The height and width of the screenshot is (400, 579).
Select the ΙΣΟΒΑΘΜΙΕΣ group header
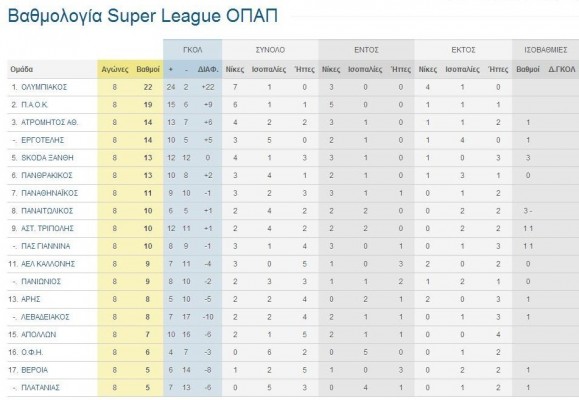(x=545, y=50)
